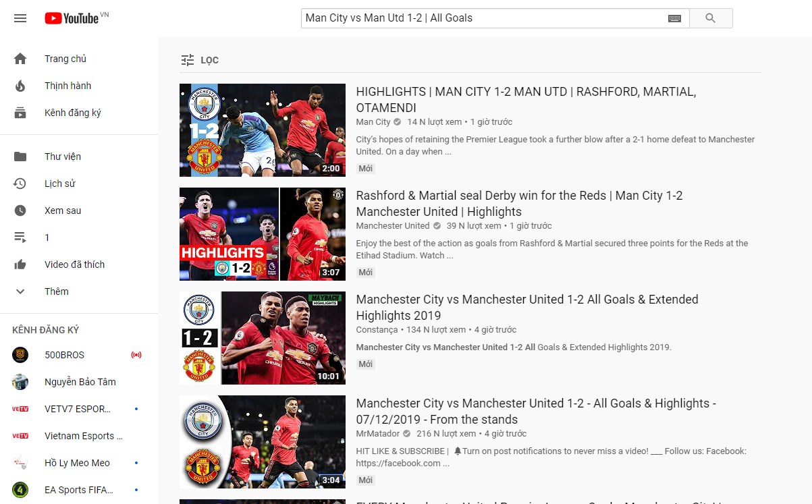The height and width of the screenshot is (504, 812).
Task: Open the hamburger navigation menu
Action: [20, 18]
